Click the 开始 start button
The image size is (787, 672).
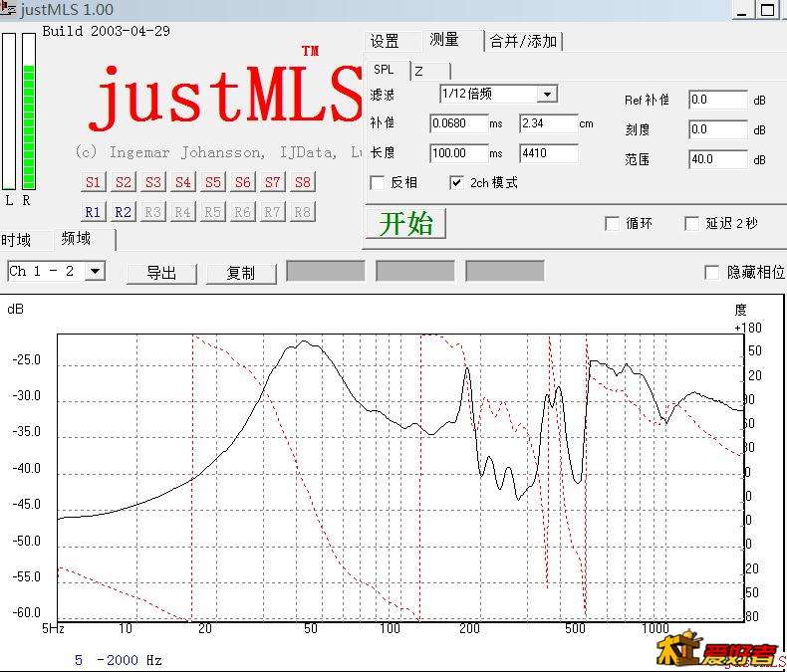click(405, 224)
